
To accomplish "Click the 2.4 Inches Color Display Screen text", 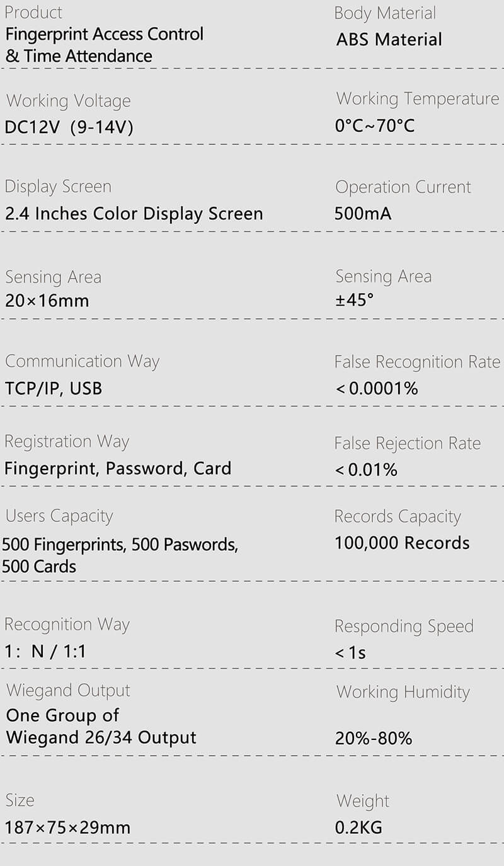I will (134, 214).
